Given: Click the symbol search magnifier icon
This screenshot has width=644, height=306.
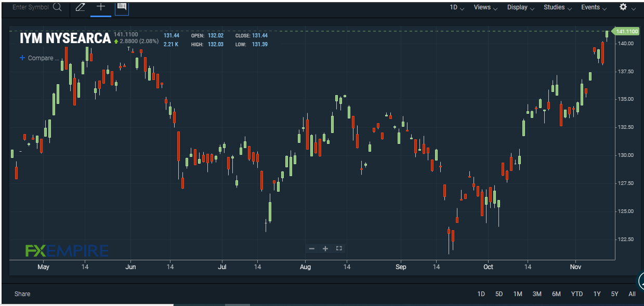Looking at the screenshot, I should click(x=57, y=7).
